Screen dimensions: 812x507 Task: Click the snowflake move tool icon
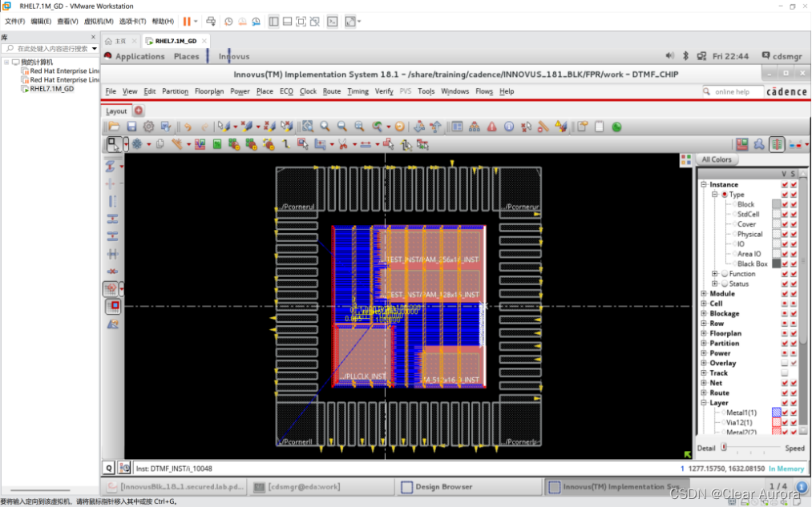pos(137,144)
